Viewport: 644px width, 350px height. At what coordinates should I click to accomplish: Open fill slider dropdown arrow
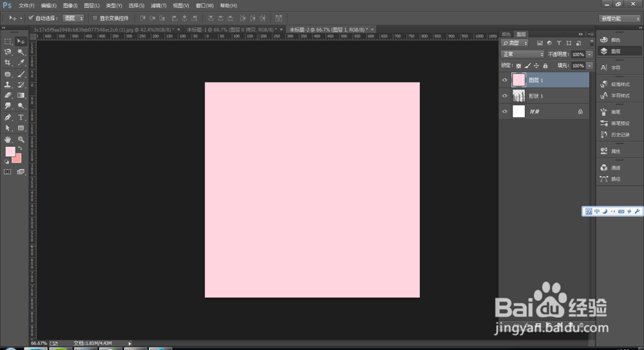point(589,66)
